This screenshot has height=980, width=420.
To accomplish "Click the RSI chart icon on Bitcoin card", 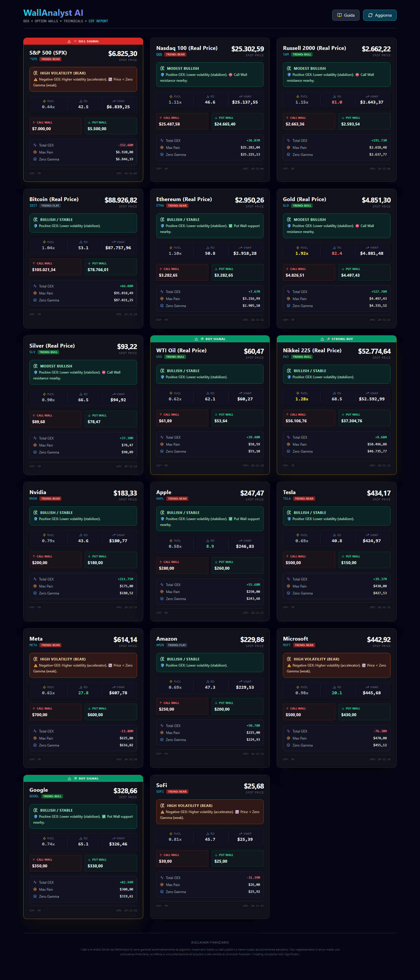I will pyautogui.click(x=80, y=242).
